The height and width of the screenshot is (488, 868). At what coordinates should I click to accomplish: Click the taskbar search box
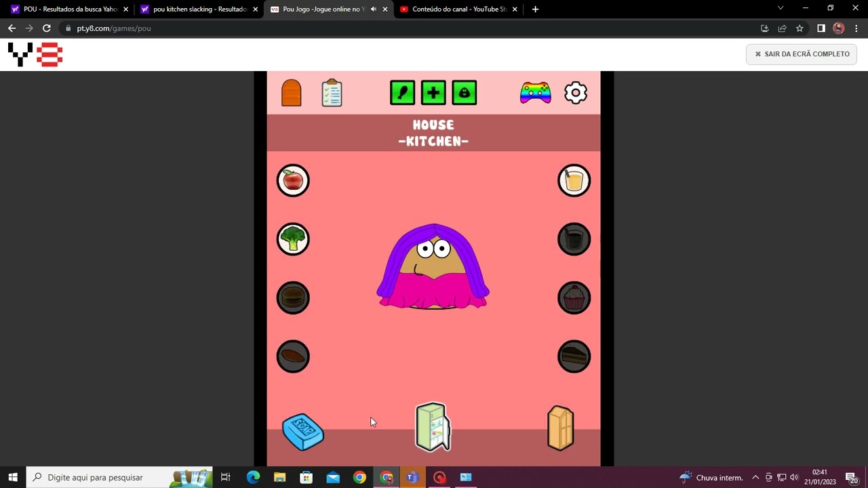[x=119, y=477]
